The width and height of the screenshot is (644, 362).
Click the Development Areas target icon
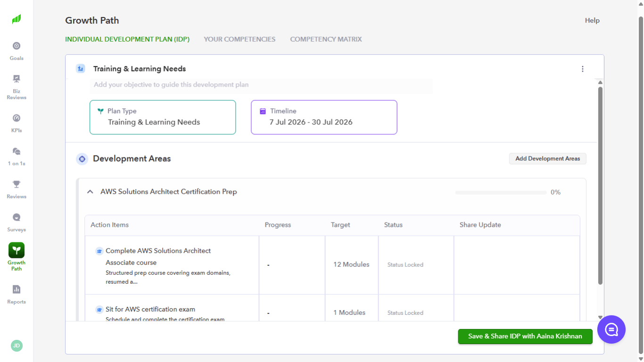click(82, 159)
